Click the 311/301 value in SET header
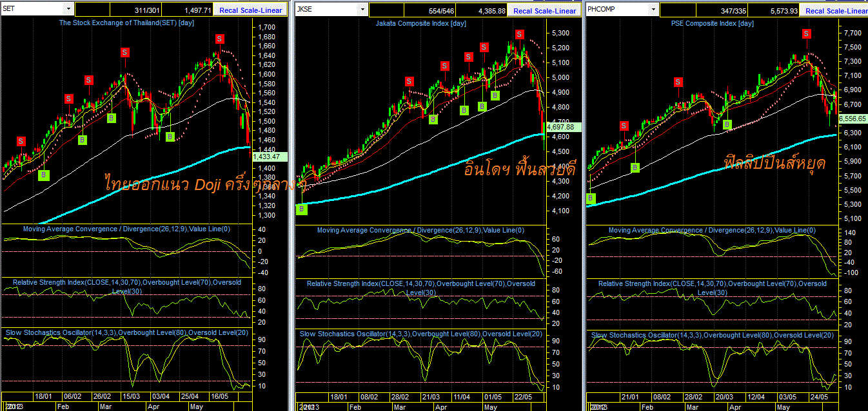868x411 pixels. coord(147,11)
